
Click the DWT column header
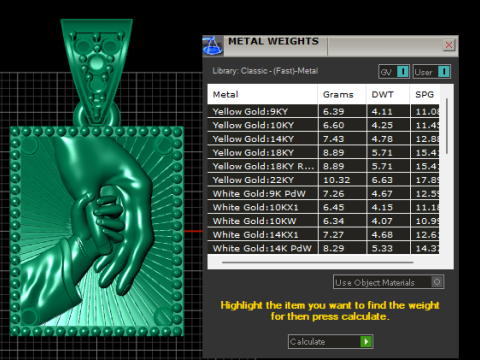click(388, 94)
